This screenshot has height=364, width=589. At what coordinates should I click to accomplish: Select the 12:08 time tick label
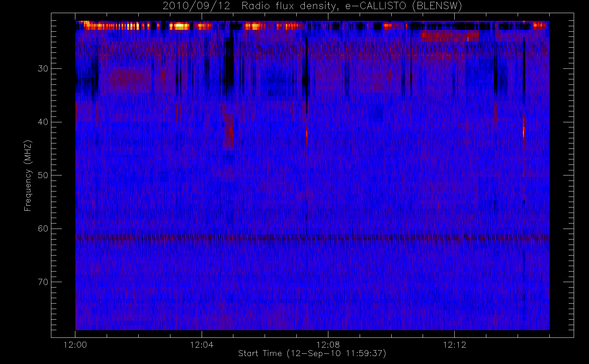[x=328, y=345]
